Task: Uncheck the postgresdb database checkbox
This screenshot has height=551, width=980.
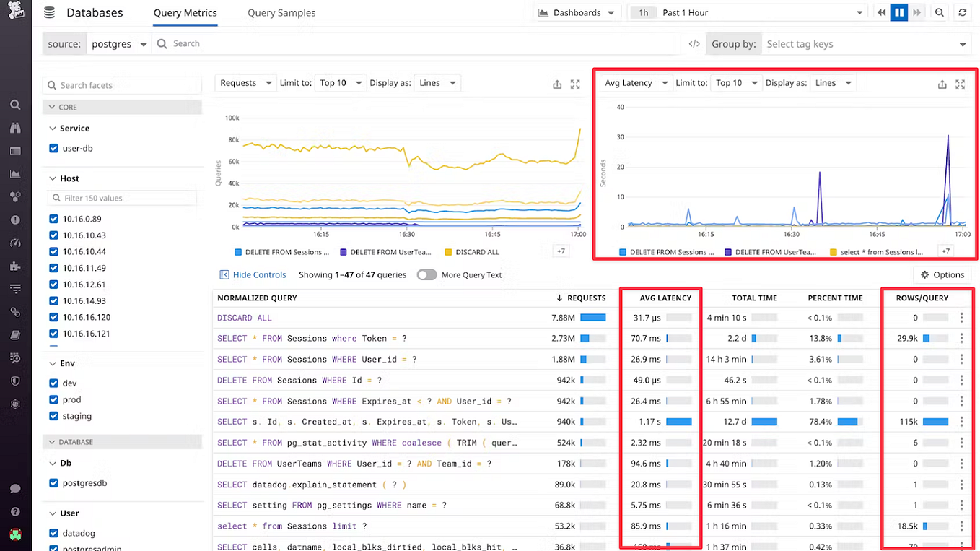Action: [53, 483]
